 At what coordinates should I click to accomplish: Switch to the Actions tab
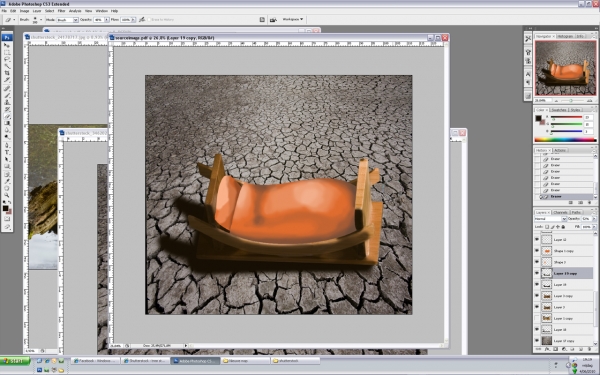coord(560,150)
